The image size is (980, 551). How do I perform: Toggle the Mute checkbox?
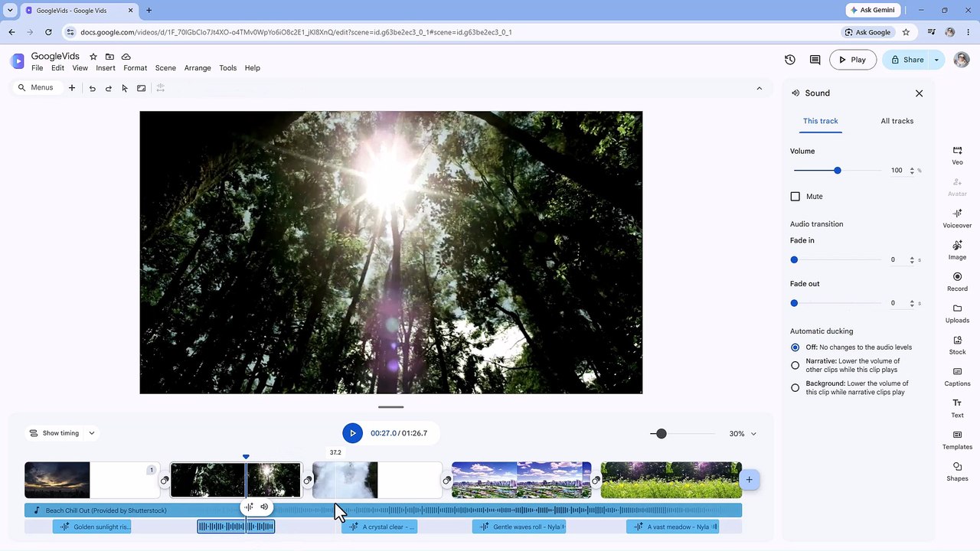click(x=795, y=197)
